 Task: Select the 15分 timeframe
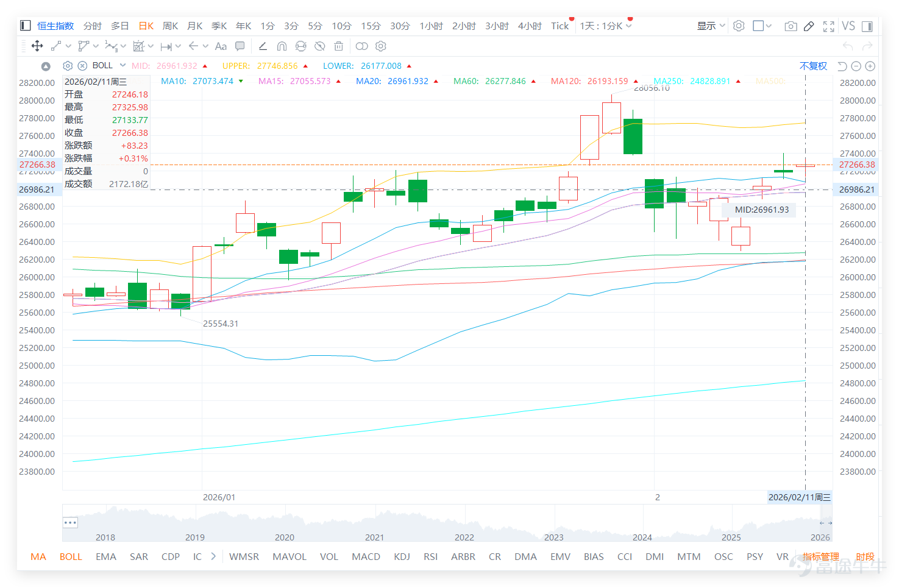(x=371, y=26)
